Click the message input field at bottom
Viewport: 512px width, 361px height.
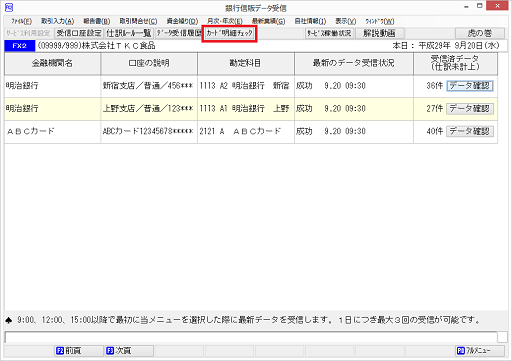click(x=251, y=337)
